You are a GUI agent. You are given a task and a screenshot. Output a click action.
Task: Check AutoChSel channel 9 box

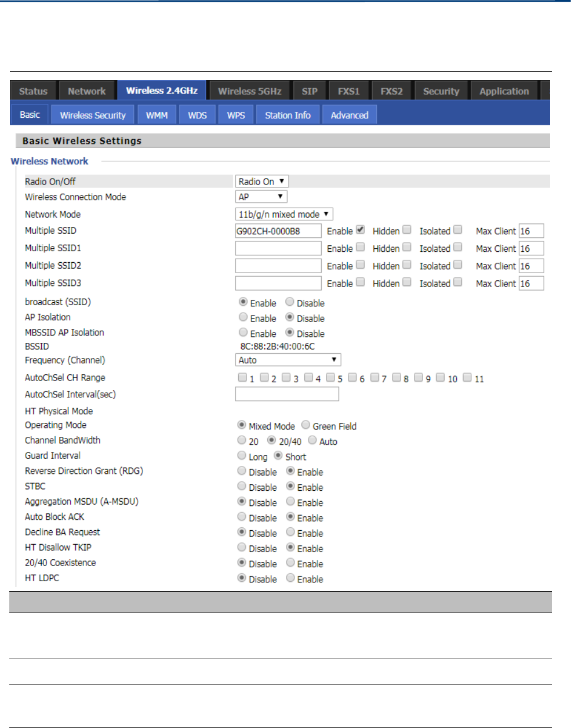[x=419, y=378]
